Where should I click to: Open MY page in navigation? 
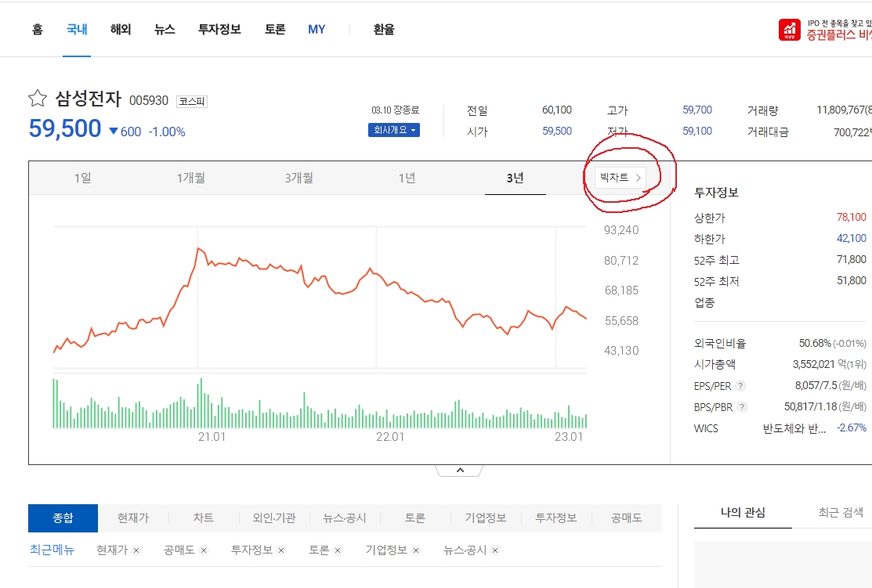(x=317, y=30)
